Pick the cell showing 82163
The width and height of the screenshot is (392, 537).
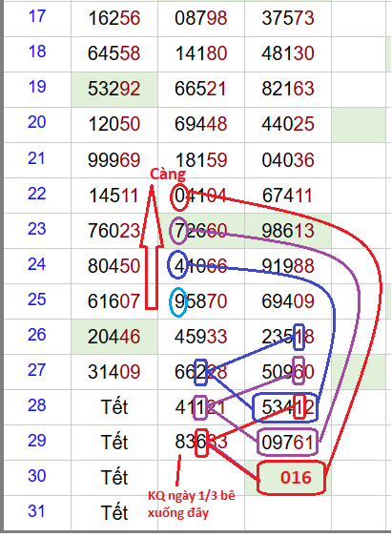coord(288,90)
